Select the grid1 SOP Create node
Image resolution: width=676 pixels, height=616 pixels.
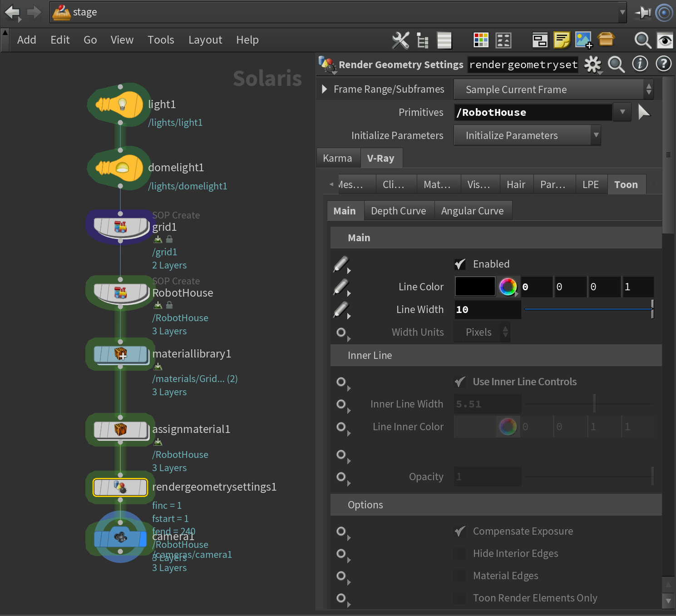(x=121, y=227)
